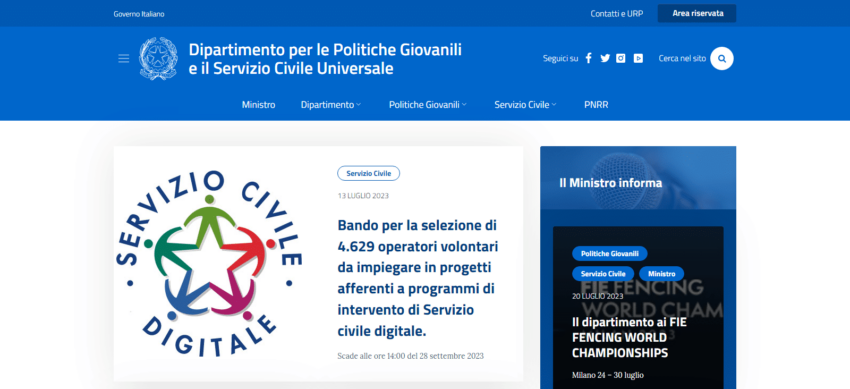Open the FIE Fencing World Championships headline
Viewport: 850px width, 389px height.
click(629, 338)
